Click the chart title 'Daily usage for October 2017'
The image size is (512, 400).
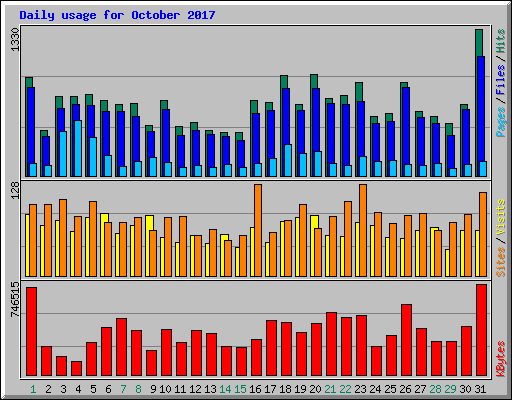(117, 15)
